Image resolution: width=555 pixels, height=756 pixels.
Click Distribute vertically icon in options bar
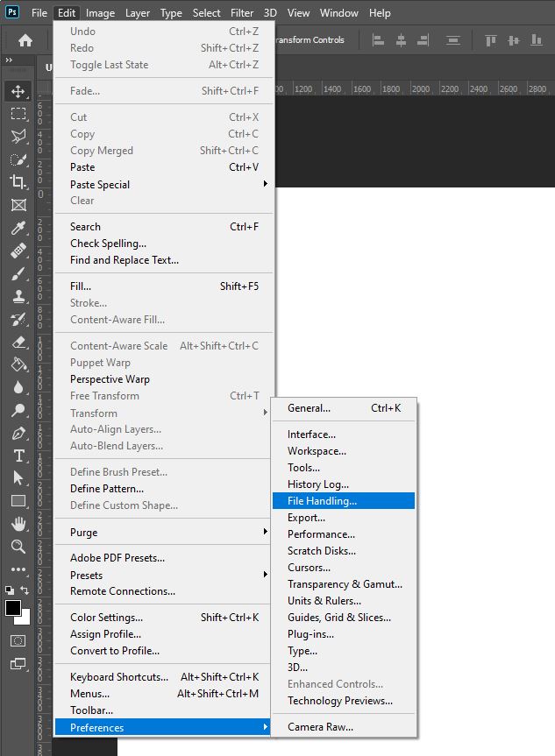[x=452, y=40]
